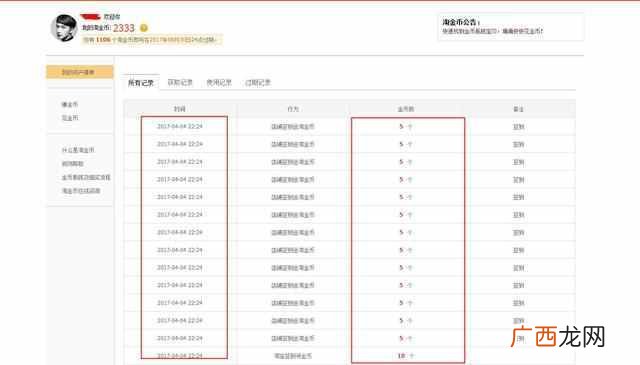This screenshot has width=640, height=365.
Task: Click the gold coin icon beside 2333
Action: tap(144, 28)
